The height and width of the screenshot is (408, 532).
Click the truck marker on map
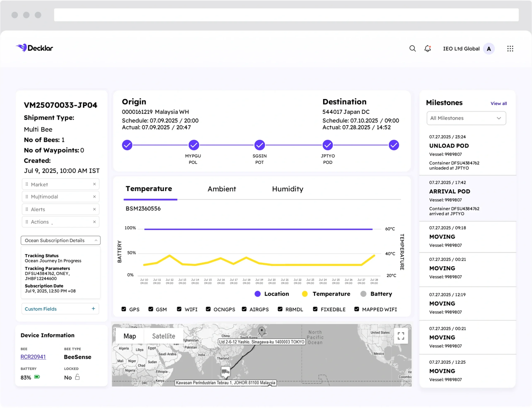point(225,372)
